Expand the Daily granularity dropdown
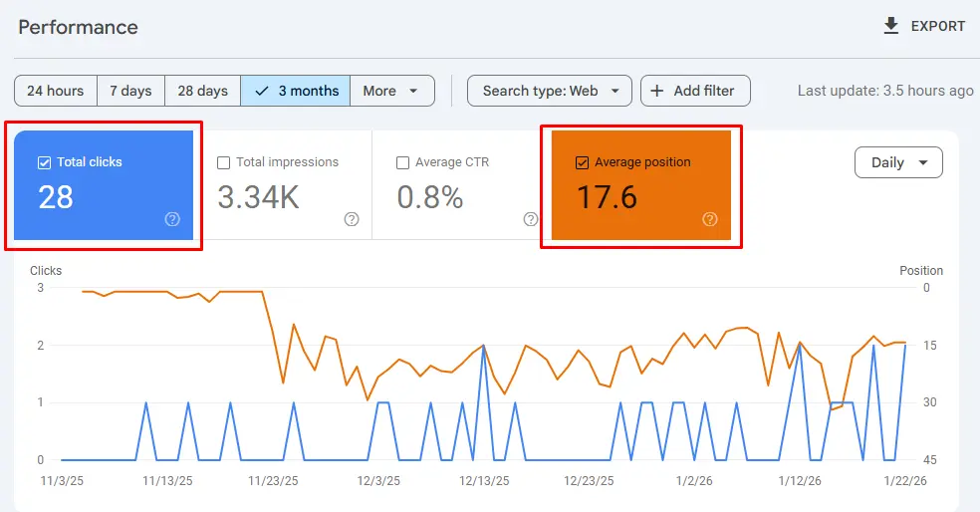The height and width of the screenshot is (512, 980). tap(898, 162)
